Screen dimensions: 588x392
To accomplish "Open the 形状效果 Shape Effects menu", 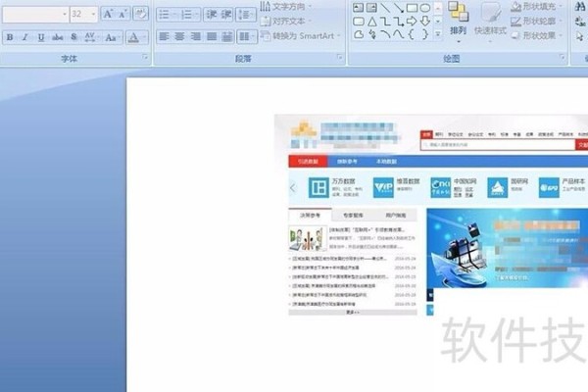I will [537, 35].
